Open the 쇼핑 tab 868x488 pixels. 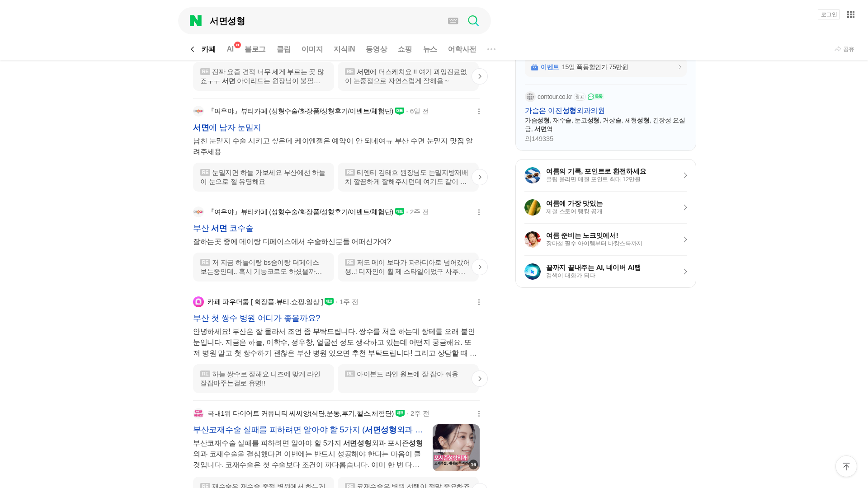coord(405,49)
